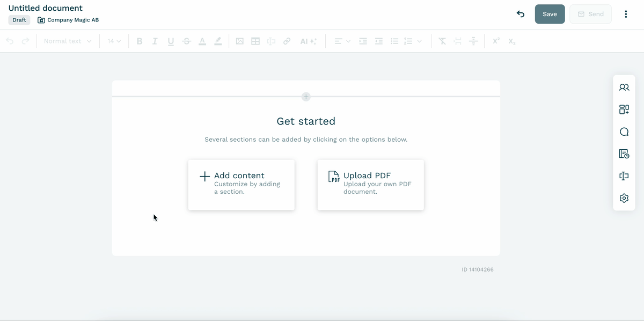Click the Save button

(550, 14)
